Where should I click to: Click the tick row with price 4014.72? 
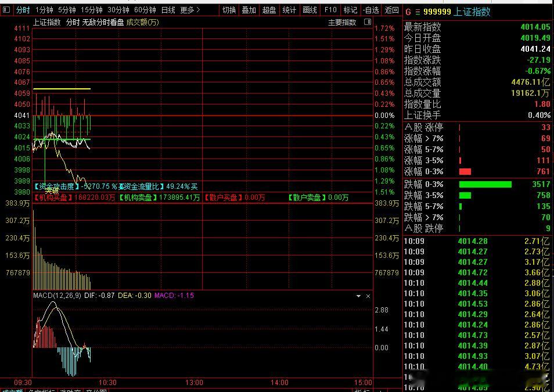click(477, 272)
